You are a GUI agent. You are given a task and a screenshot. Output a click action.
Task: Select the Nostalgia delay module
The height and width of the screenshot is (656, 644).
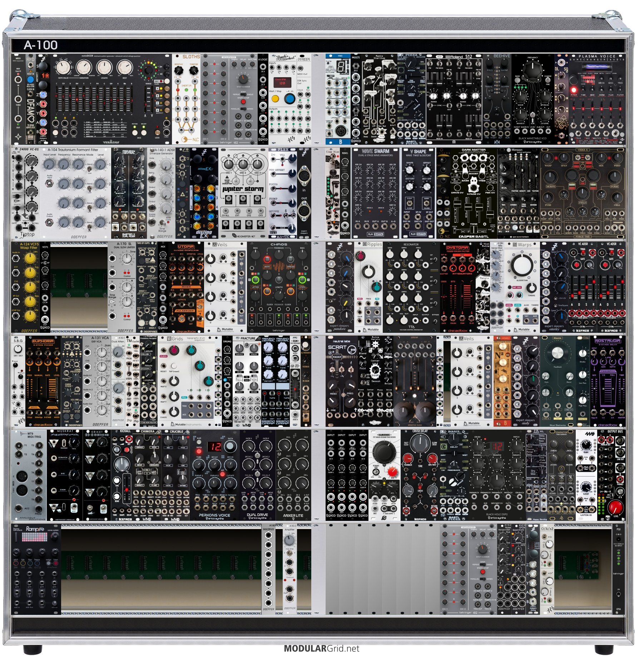click(608, 381)
